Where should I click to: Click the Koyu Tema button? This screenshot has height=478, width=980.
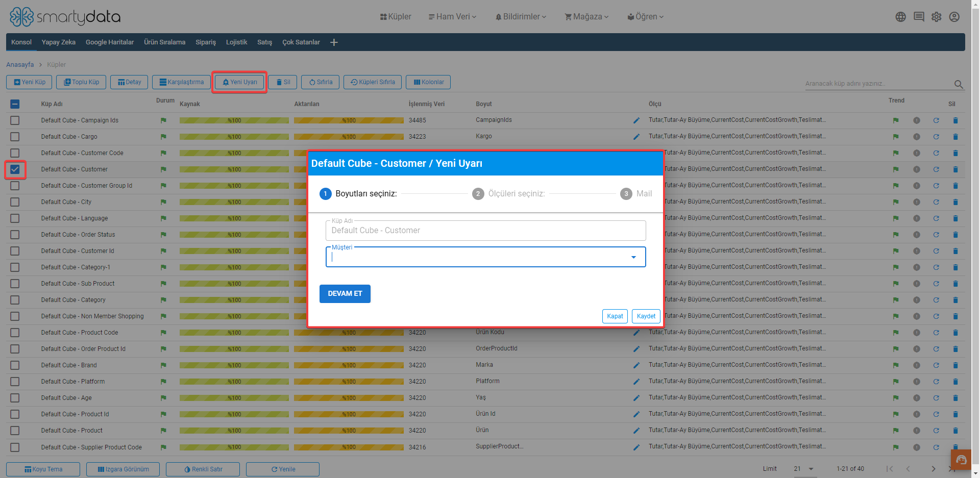[x=43, y=469]
